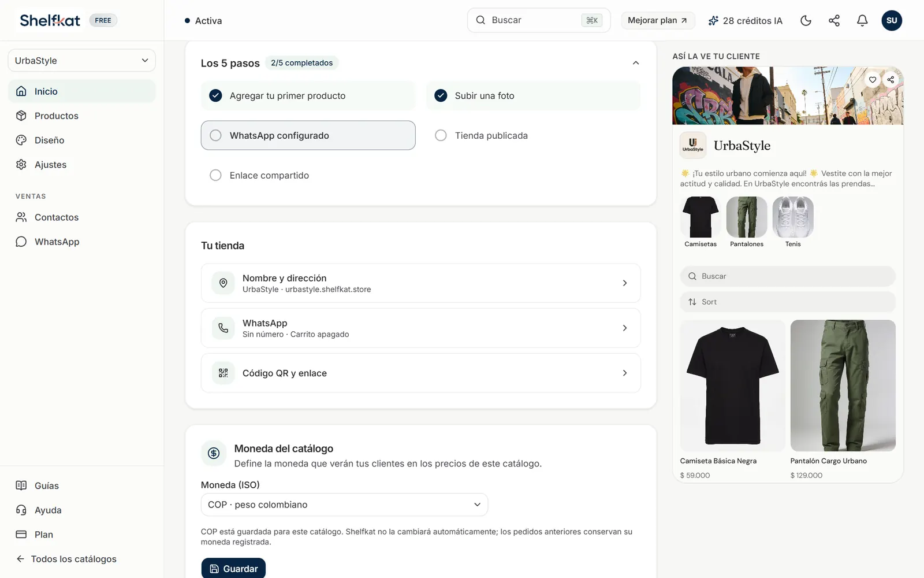
Task: Click the Sort arrows in store preview
Action: [692, 302]
